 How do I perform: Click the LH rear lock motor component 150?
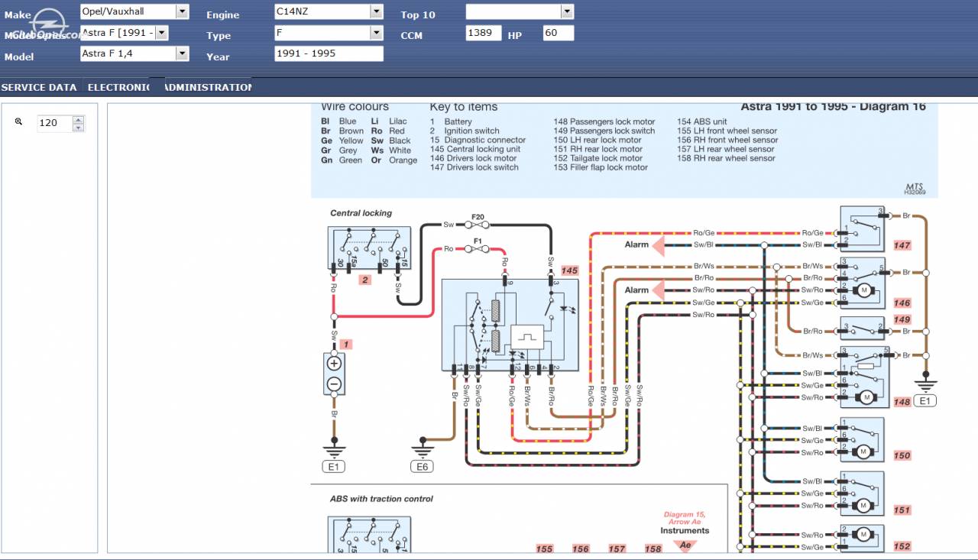[x=862, y=439]
